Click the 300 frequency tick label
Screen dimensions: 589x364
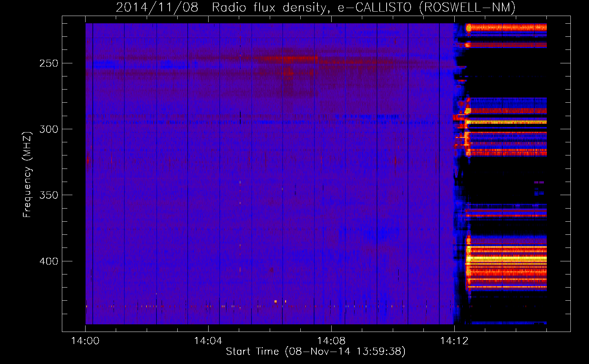(x=49, y=129)
